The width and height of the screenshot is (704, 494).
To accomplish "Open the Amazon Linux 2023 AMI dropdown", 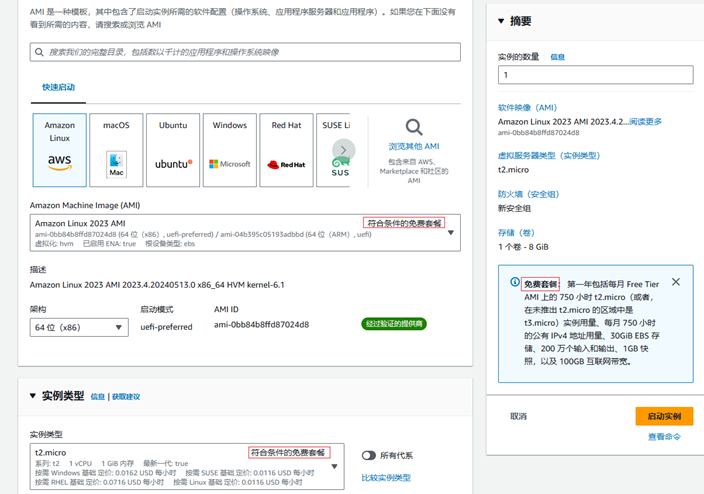I will pyautogui.click(x=245, y=233).
